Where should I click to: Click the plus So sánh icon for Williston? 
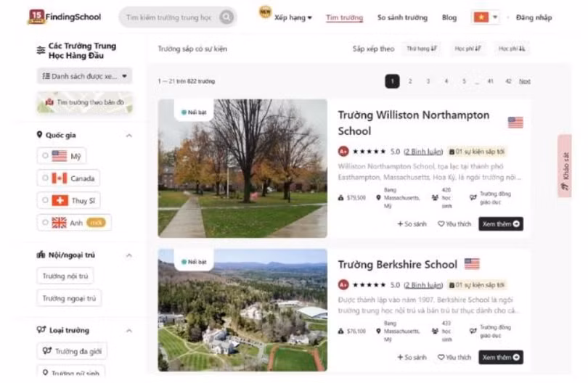tap(400, 223)
